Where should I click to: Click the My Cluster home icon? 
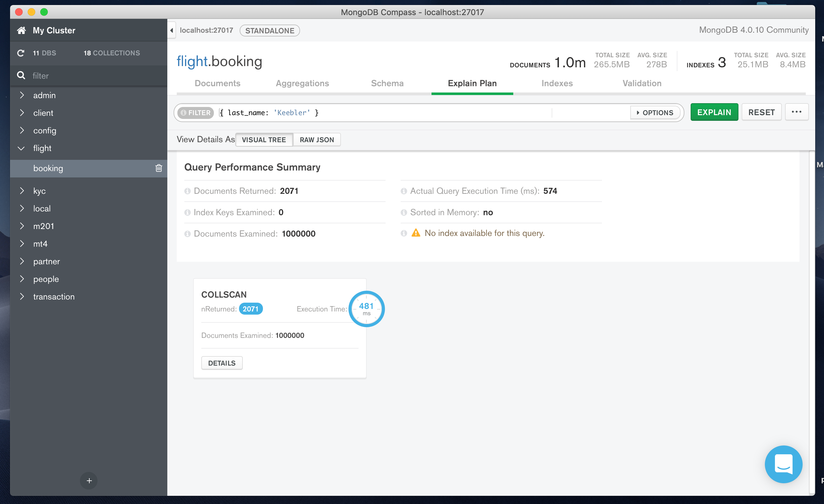tap(21, 30)
